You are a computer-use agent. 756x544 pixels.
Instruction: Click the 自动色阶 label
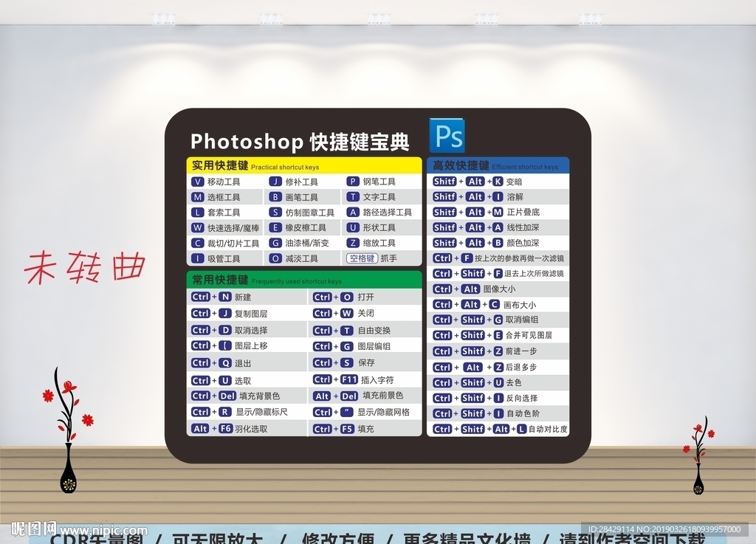coord(523,414)
